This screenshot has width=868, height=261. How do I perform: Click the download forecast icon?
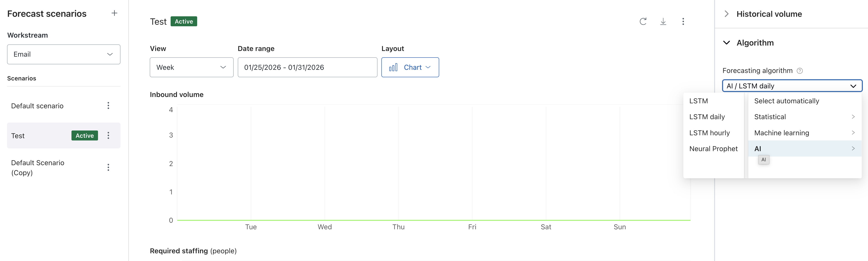tap(663, 22)
